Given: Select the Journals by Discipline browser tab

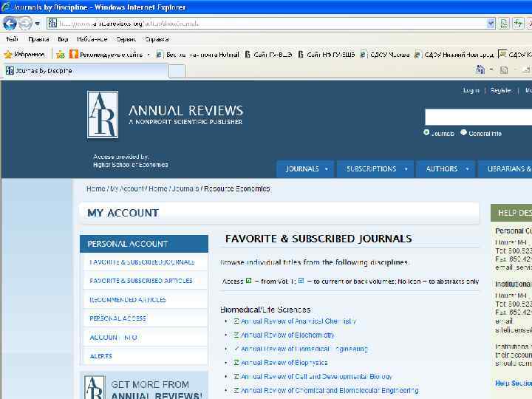Looking at the screenshot, I should (x=85, y=71).
